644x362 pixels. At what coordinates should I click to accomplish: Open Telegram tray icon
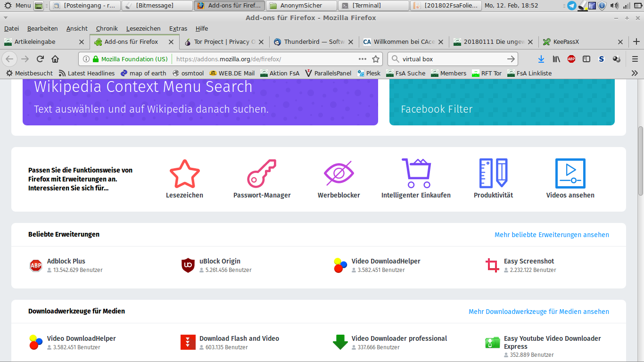[571, 6]
